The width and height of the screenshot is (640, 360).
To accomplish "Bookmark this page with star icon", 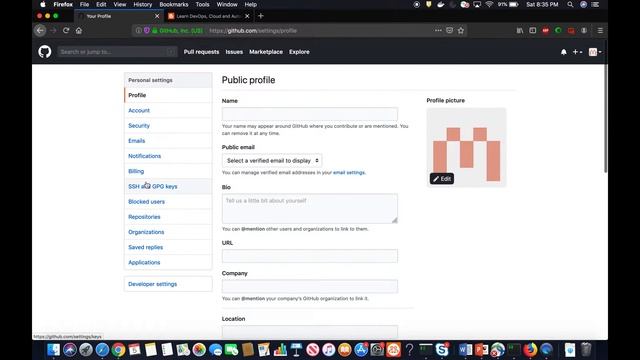I will [461, 31].
